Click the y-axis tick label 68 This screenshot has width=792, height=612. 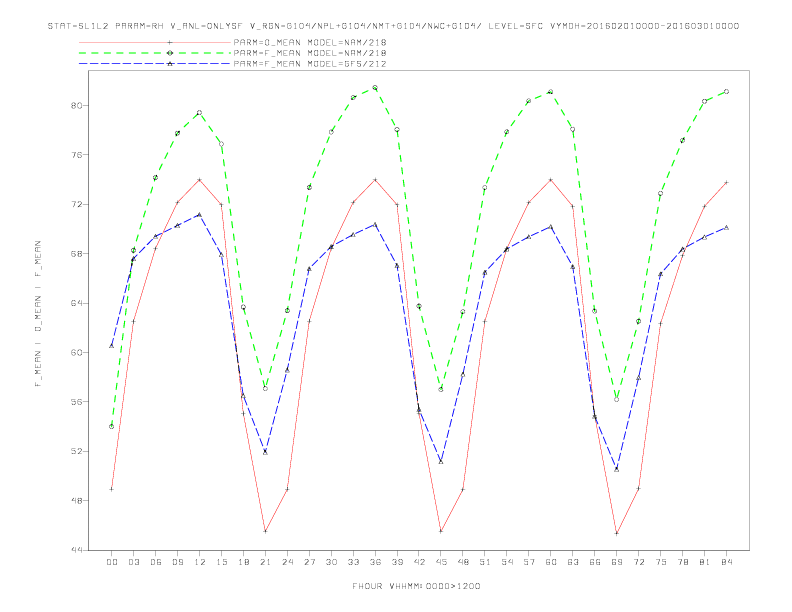click(x=78, y=253)
